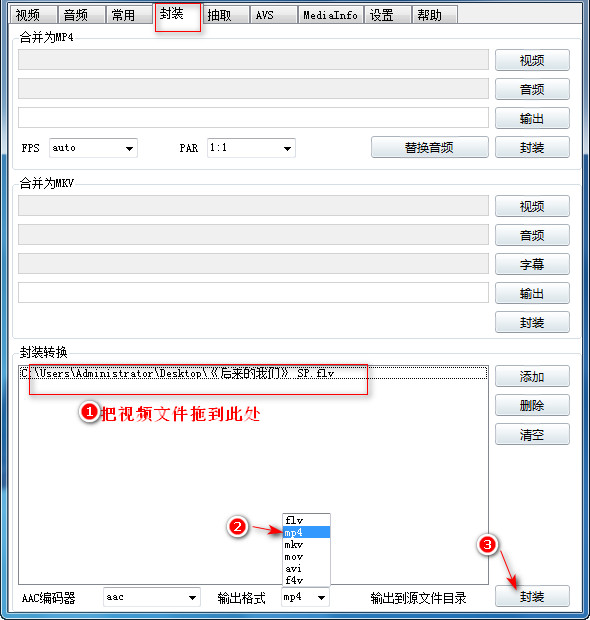Click 视频 button in 合并为MKV section
Screen dimensions: 590x620
(532, 206)
